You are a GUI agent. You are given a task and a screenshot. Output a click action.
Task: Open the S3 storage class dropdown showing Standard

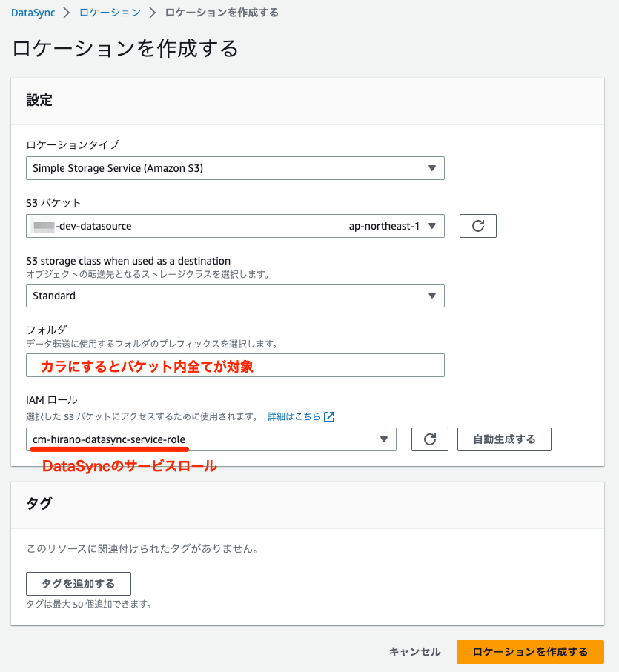pos(235,296)
